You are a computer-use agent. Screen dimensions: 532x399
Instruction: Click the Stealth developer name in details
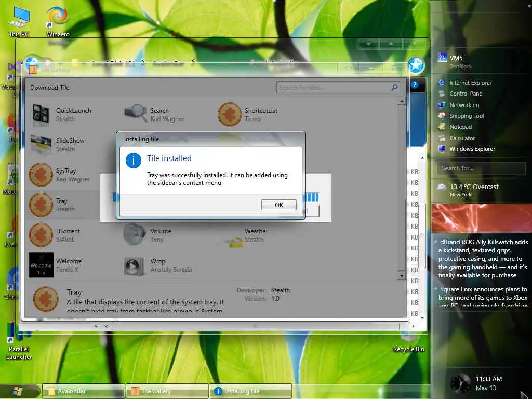(x=280, y=290)
